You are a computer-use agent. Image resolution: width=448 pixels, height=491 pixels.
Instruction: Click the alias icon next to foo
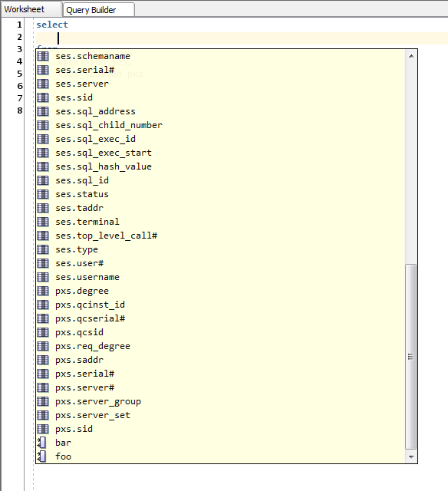[41, 456]
